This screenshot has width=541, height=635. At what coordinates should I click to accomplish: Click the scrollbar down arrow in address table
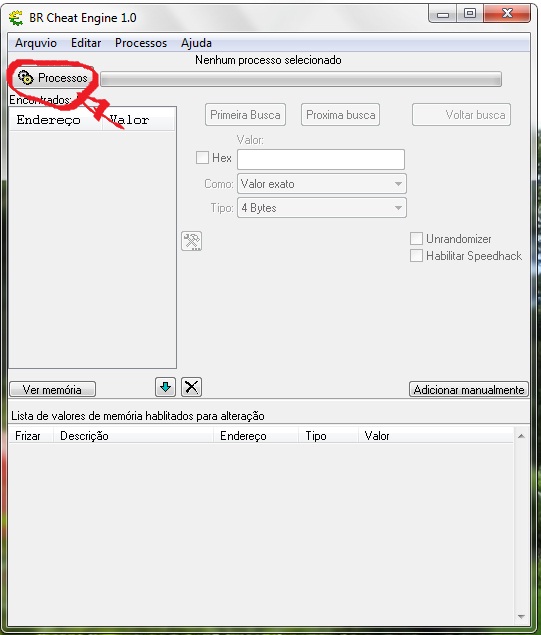(521, 616)
